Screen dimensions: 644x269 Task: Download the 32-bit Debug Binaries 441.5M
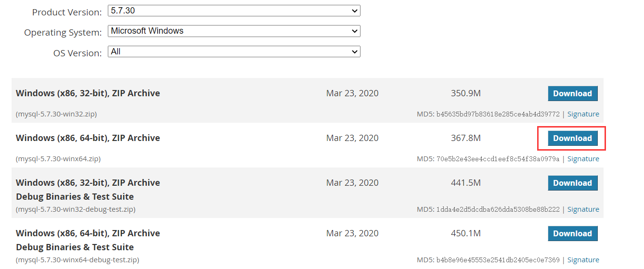click(x=573, y=183)
